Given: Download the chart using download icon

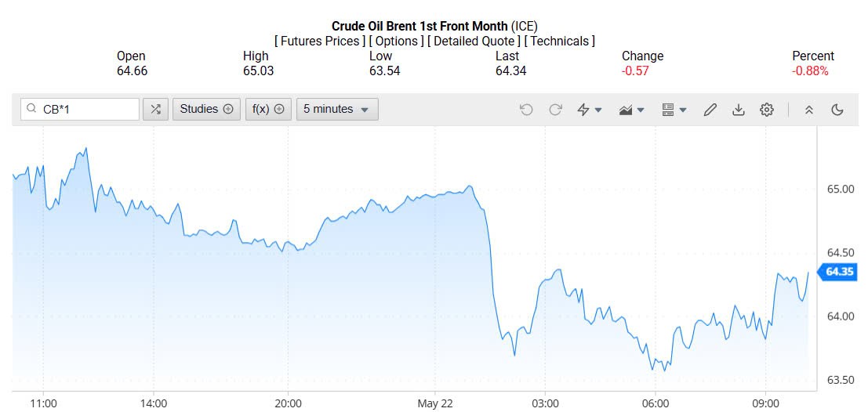Looking at the screenshot, I should click(738, 110).
